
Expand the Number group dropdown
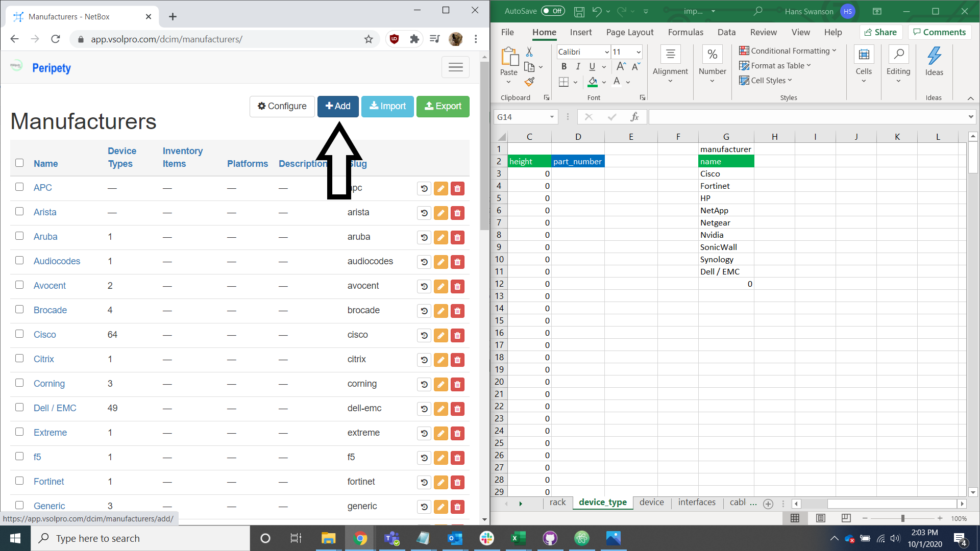[712, 81]
